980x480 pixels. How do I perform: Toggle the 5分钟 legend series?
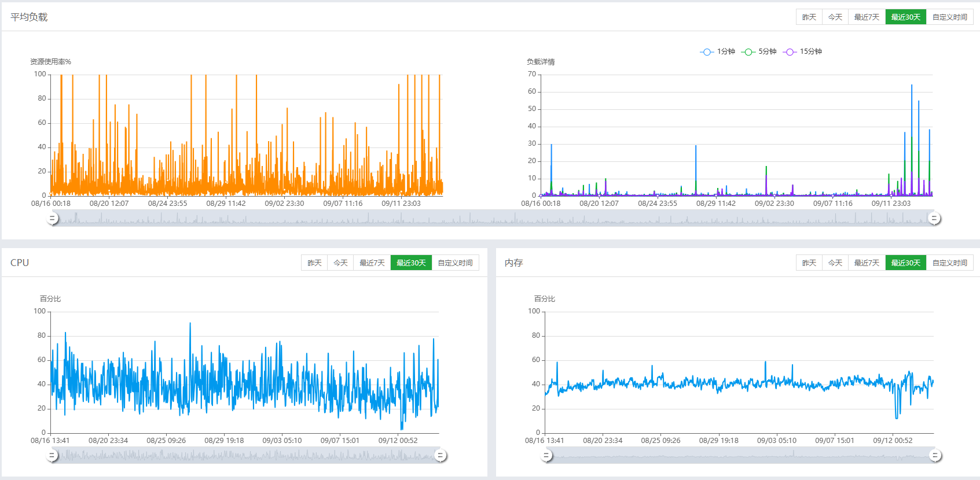pyautogui.click(x=759, y=51)
